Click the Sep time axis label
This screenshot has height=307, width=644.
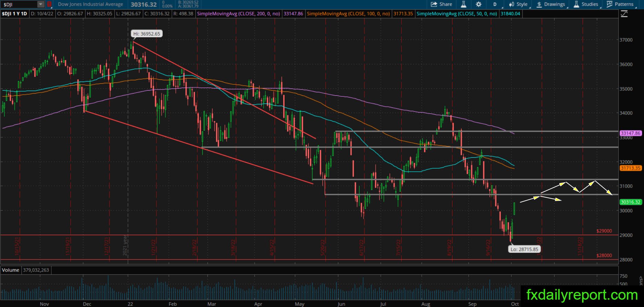pyautogui.click(x=472, y=304)
